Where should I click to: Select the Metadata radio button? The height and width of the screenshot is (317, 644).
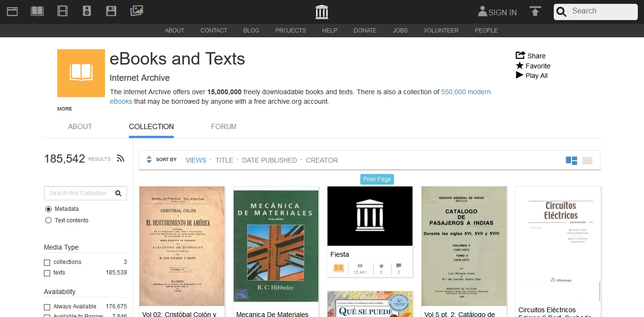coord(48,209)
